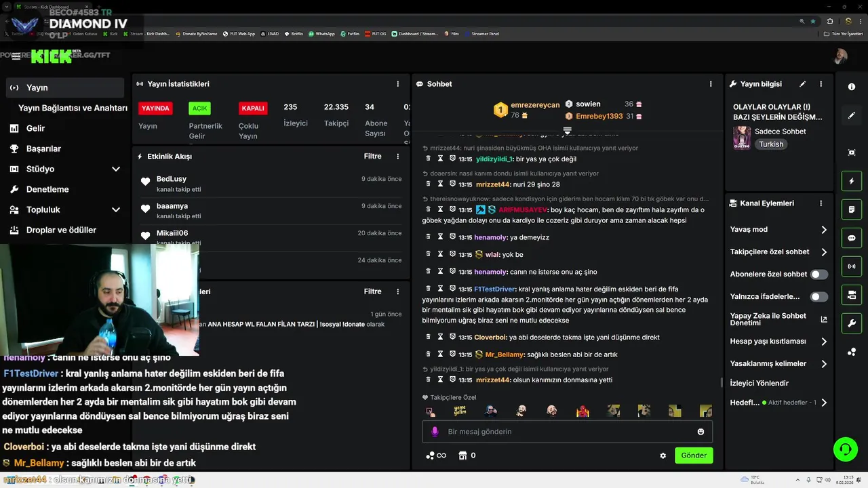Click the YAYINDA status badge
This screenshot has width=868, height=488.
tap(155, 108)
